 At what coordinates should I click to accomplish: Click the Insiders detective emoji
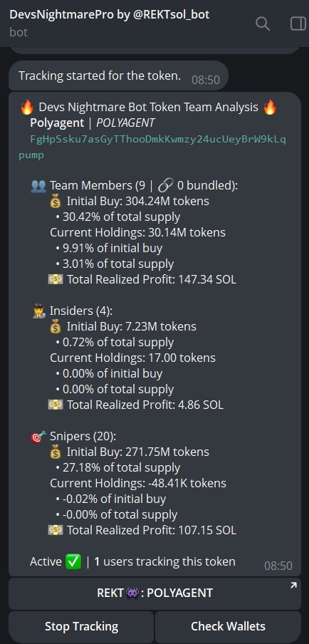(x=38, y=311)
